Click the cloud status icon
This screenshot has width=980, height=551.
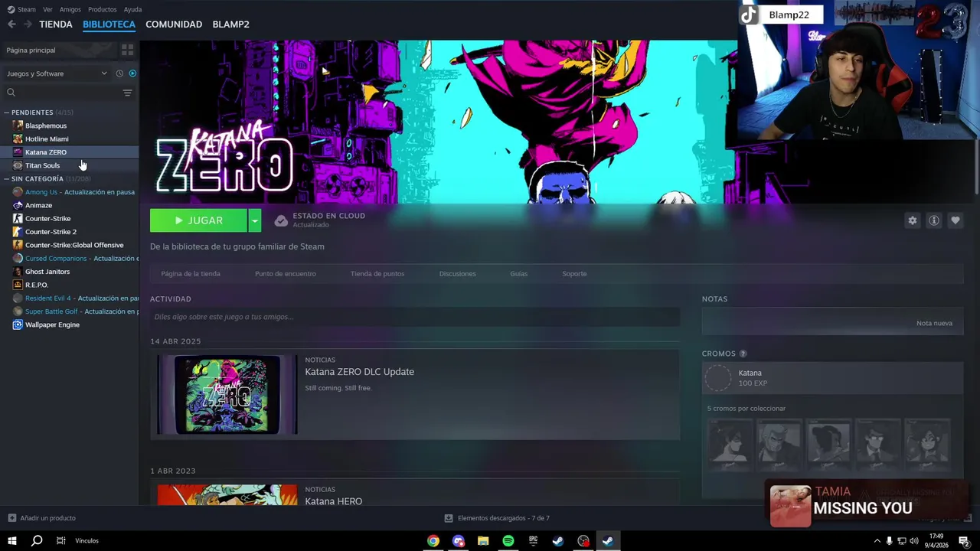tap(281, 220)
